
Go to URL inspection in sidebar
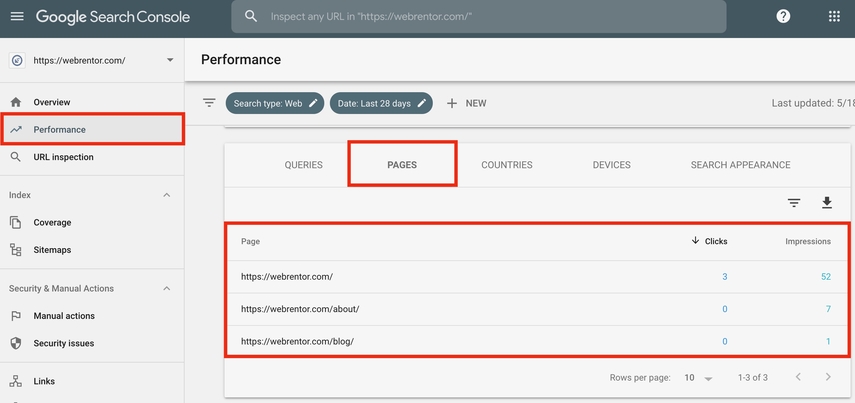63,157
